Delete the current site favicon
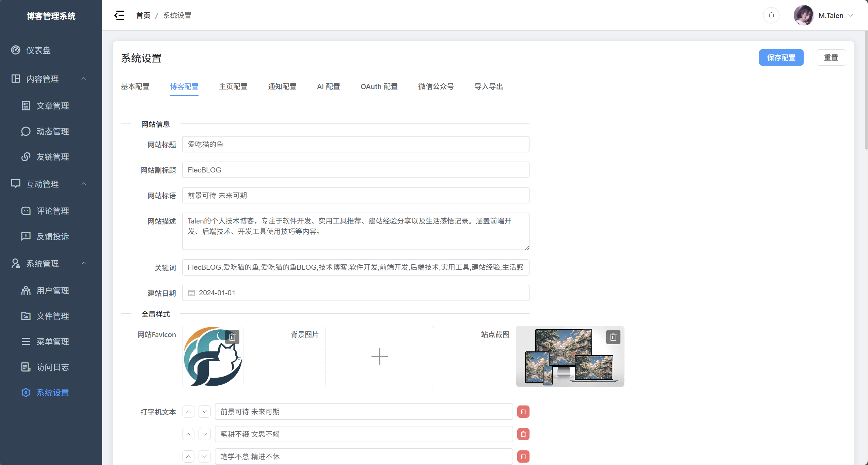868x465 pixels. [x=233, y=337]
